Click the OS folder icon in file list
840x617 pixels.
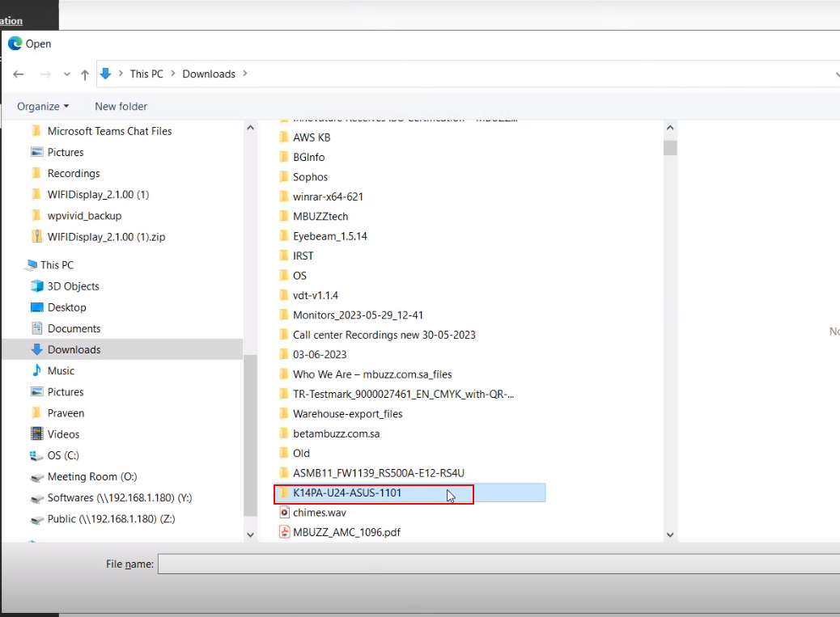(x=284, y=276)
